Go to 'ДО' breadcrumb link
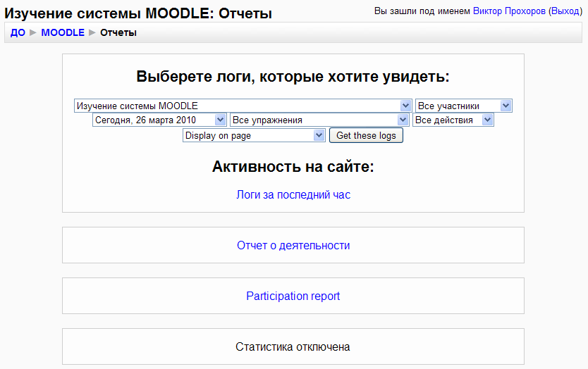 [x=18, y=32]
